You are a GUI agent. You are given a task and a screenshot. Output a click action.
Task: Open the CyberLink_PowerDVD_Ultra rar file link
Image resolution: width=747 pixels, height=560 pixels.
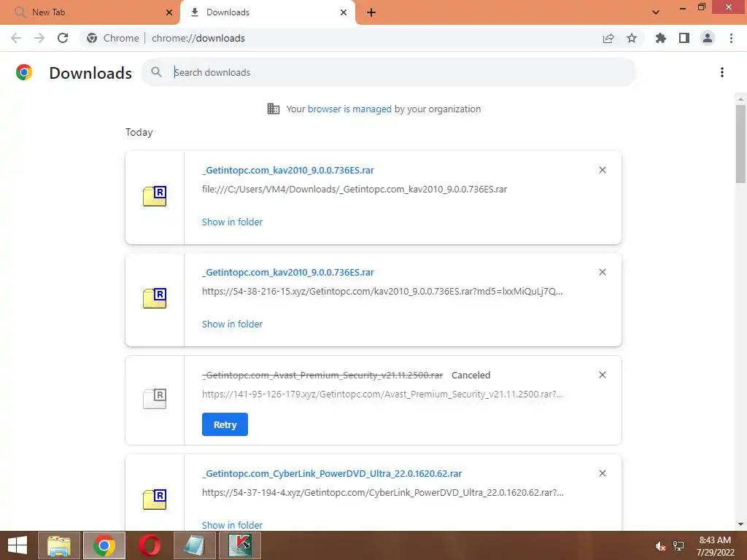click(x=332, y=474)
